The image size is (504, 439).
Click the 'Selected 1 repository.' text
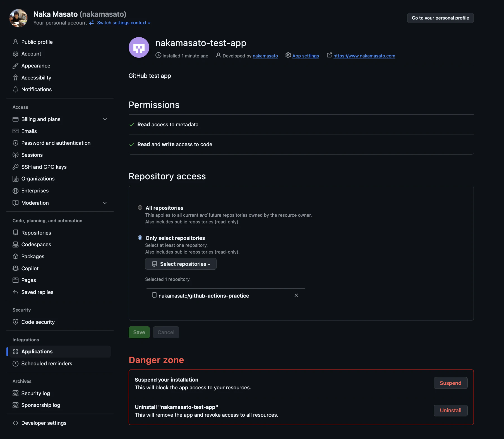pos(168,279)
